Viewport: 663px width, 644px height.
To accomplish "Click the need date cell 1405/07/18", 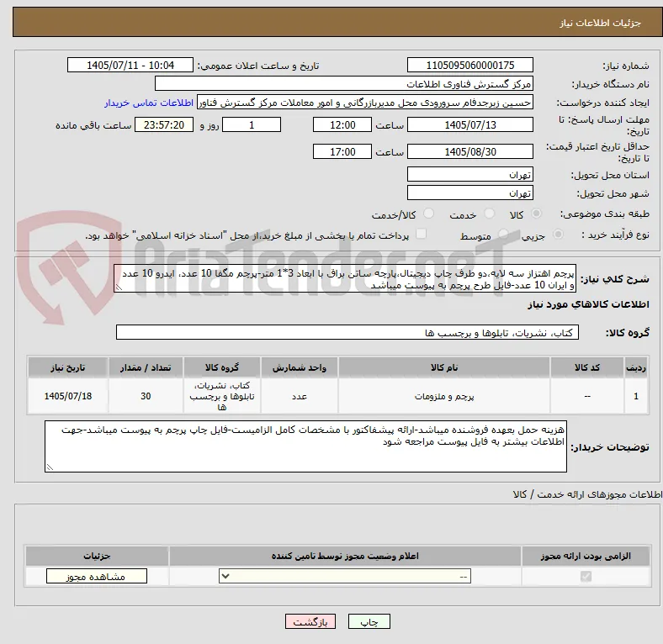I will pyautogui.click(x=68, y=396).
